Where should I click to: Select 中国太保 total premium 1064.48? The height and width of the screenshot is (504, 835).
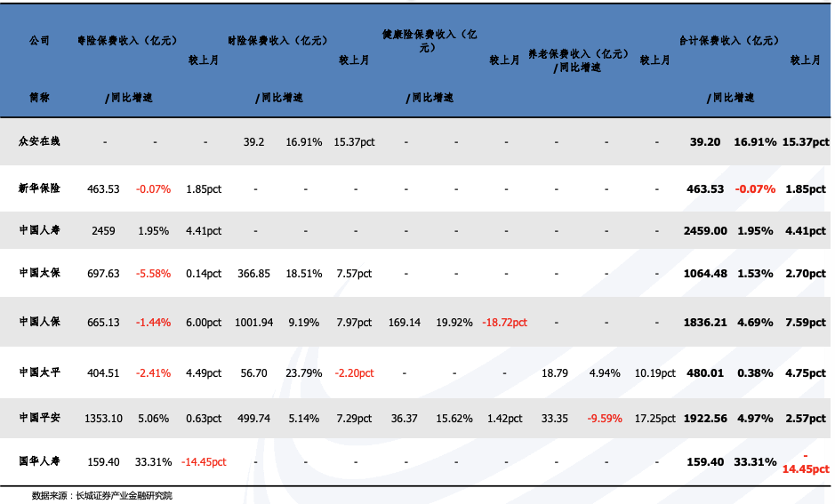[x=705, y=274]
